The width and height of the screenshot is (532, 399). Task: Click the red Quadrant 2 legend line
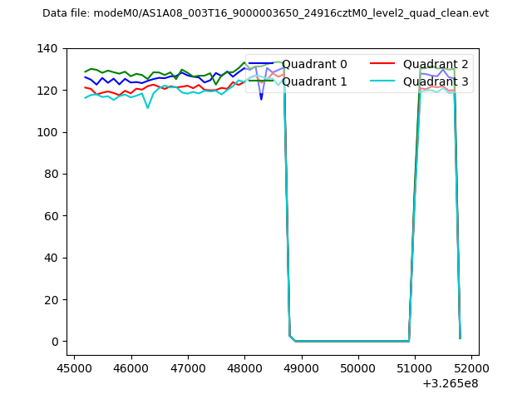(382, 64)
